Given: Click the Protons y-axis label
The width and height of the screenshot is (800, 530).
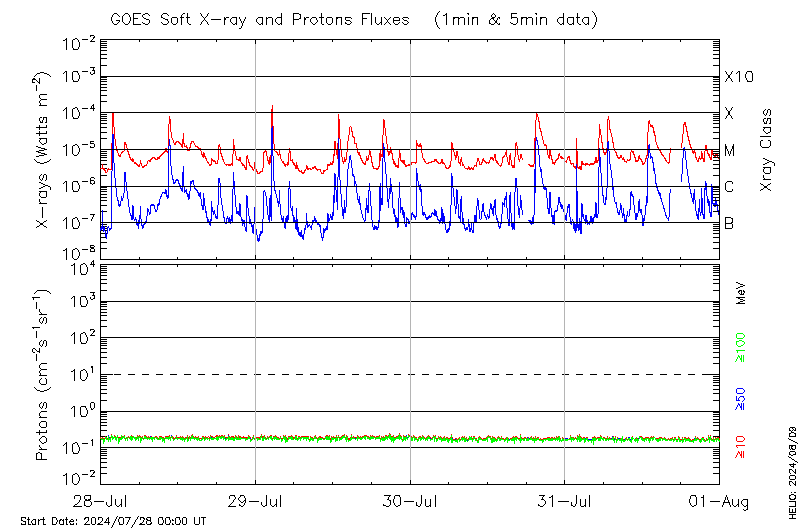Looking at the screenshot, I should point(44,375).
